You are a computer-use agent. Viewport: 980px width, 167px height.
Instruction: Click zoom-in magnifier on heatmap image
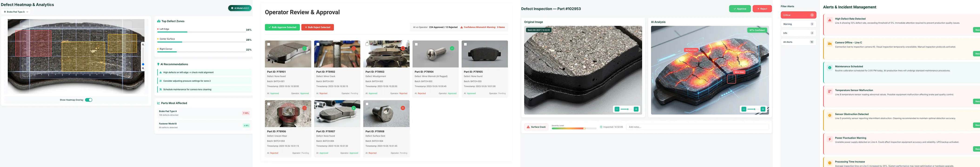(x=143, y=45)
